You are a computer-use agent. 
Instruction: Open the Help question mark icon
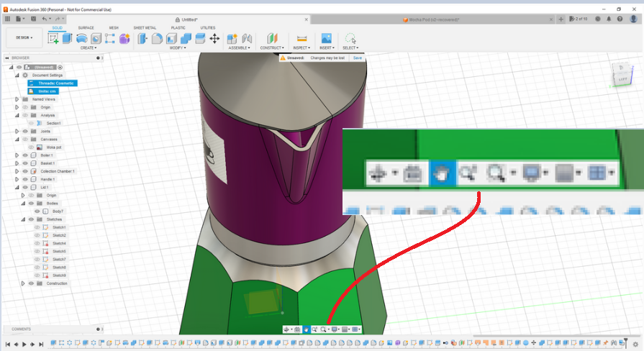[620, 19]
